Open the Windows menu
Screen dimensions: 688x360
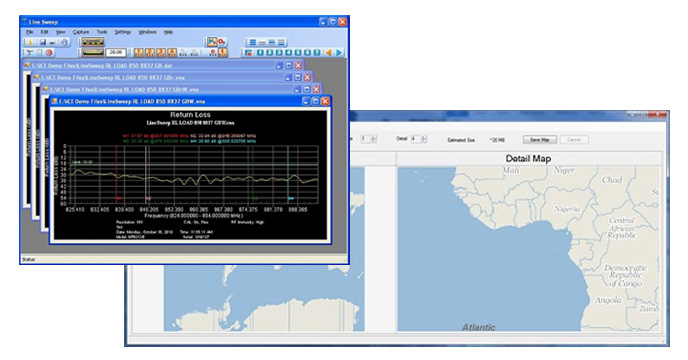[147, 32]
